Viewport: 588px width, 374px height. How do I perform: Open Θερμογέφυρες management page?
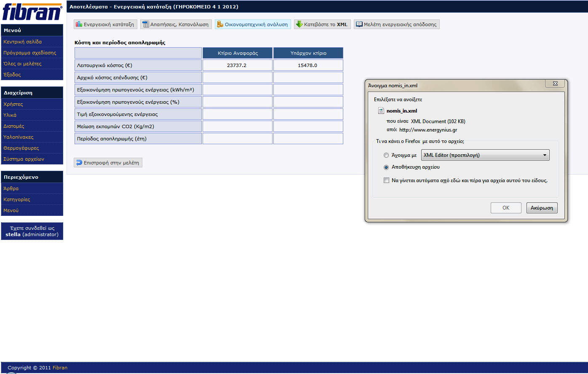pyautogui.click(x=21, y=148)
